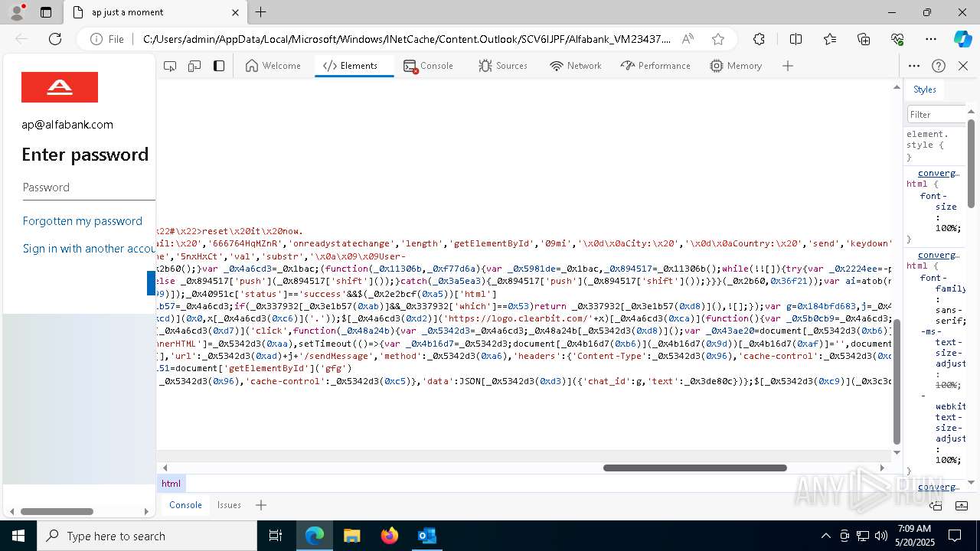
Task: Open Edge Settings and more menu
Action: (x=931, y=39)
